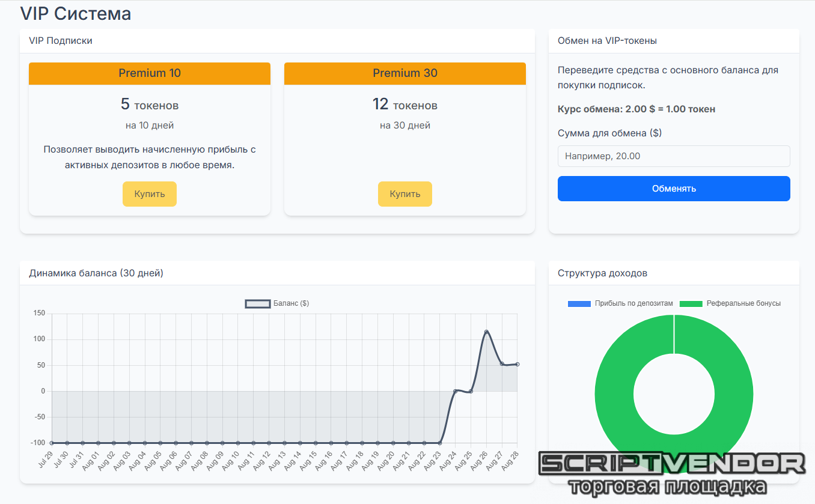Image resolution: width=815 pixels, height=504 pixels.
Task: Select the Premium 30 orange header
Action: (404, 73)
